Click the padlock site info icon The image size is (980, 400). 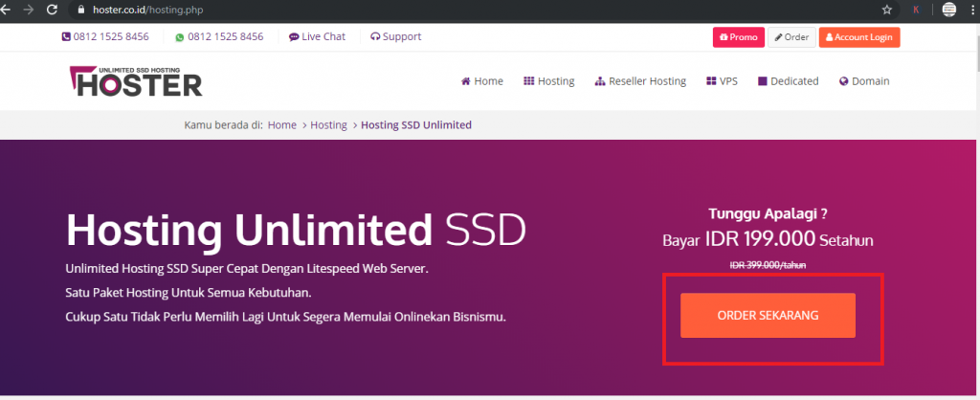click(x=80, y=10)
